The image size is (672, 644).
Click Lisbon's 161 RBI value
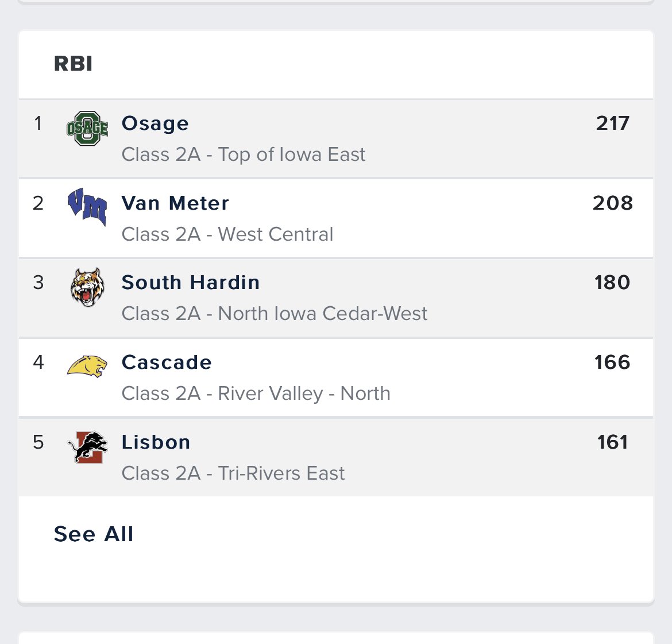tap(612, 442)
